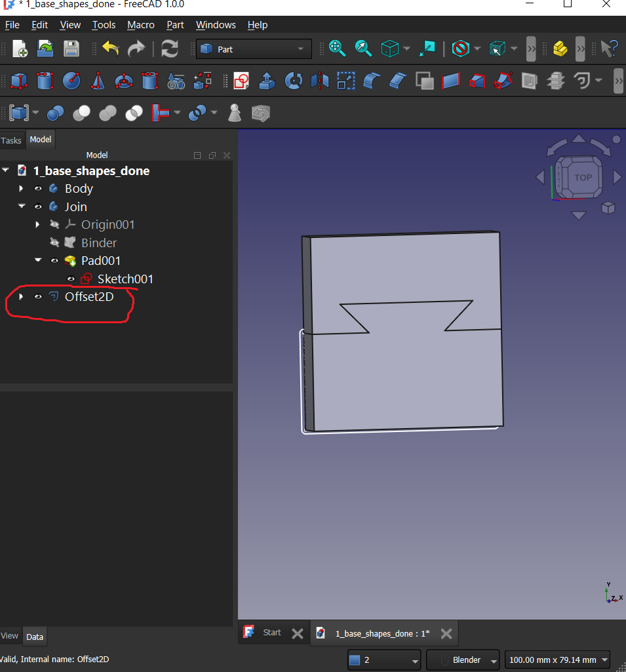Redo the last undone action
This screenshot has height=672, width=626.
click(136, 49)
